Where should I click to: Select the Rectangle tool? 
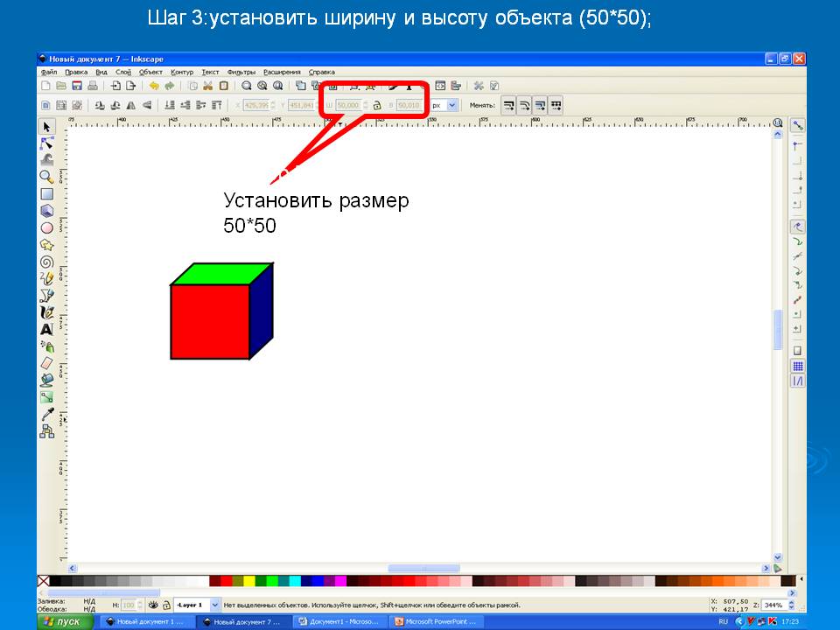(47, 194)
